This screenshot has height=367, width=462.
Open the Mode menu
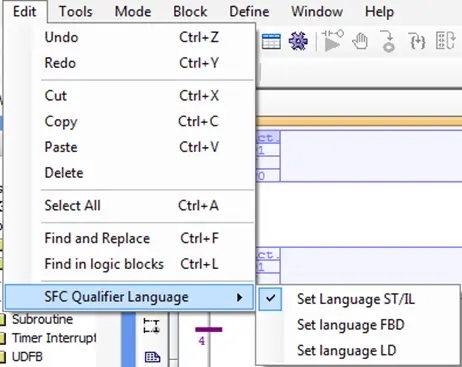pyautogui.click(x=133, y=12)
